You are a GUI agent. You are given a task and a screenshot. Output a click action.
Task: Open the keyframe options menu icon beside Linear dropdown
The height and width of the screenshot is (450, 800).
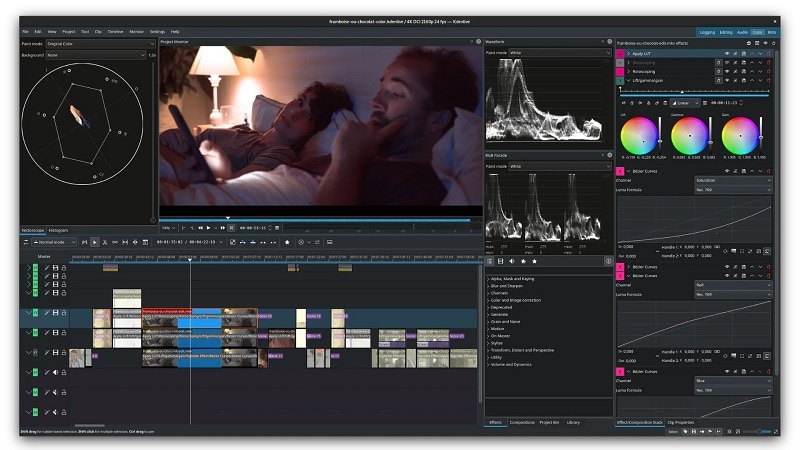705,103
